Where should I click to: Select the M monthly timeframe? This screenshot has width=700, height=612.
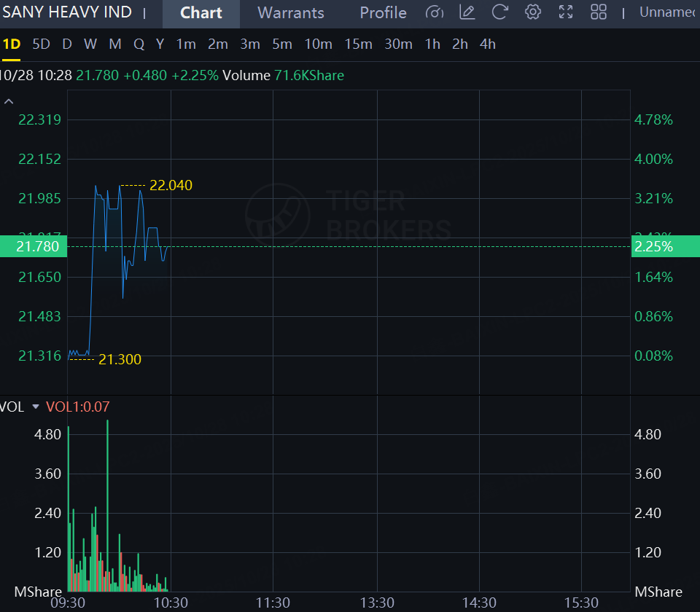pyautogui.click(x=115, y=44)
